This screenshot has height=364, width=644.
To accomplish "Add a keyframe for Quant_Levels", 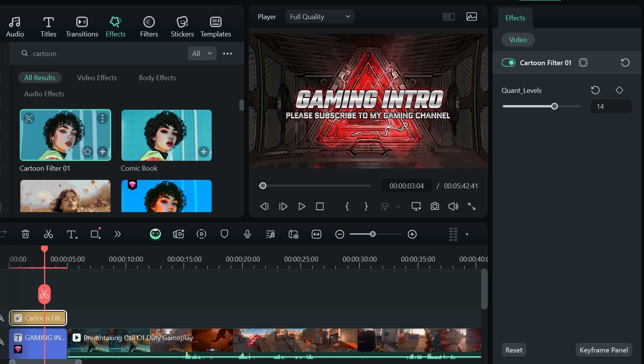I will click(619, 90).
